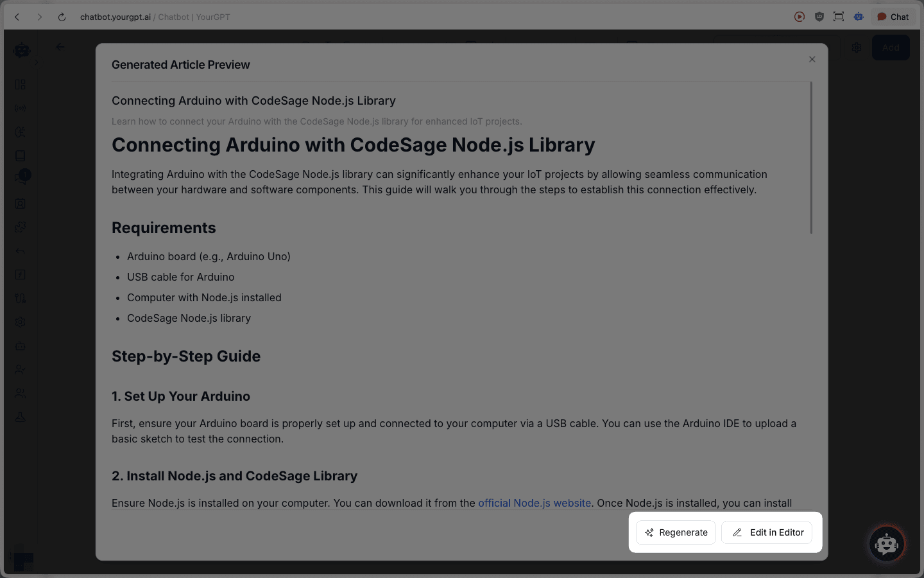The width and height of the screenshot is (924, 578).
Task: Select the broadcast signal icon in the sidebar
Action: [x=20, y=108]
